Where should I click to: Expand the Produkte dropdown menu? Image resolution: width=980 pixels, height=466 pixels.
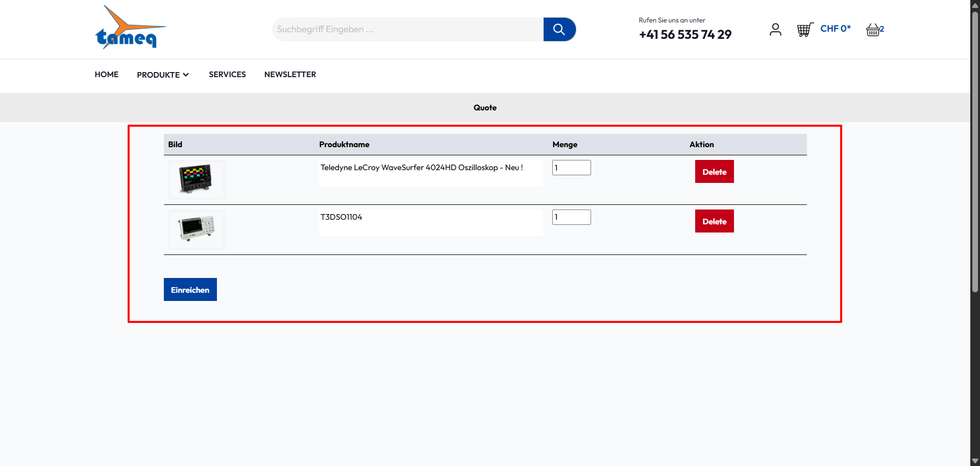click(163, 75)
